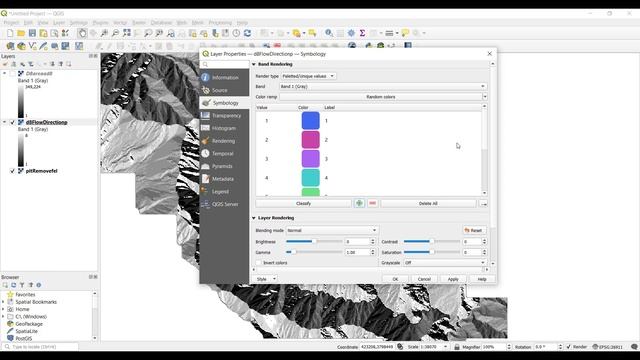Click Remove Layer icon in Layers toolbar
Image resolution: width=640 pixels, height=360 pixels.
(69, 64)
